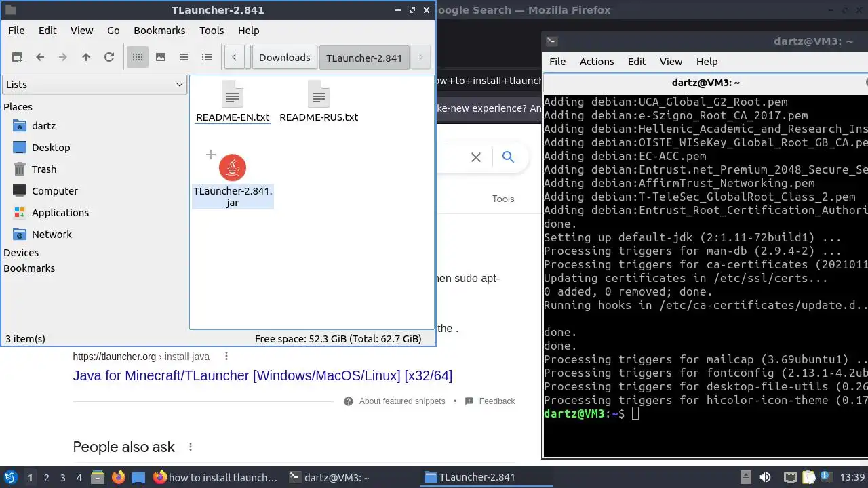Screen dimensions: 868x488
Task: Click the About featured snippets link
Action: tap(402, 401)
